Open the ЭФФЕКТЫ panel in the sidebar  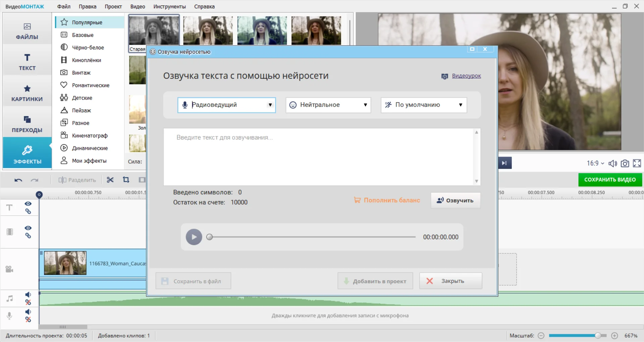(27, 154)
